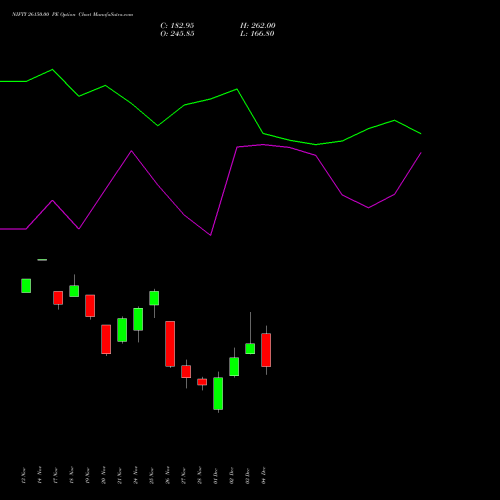Screen dimensions: 500x500
Task: Click the low value L: 166.80
Action: pyautogui.click(x=257, y=34)
